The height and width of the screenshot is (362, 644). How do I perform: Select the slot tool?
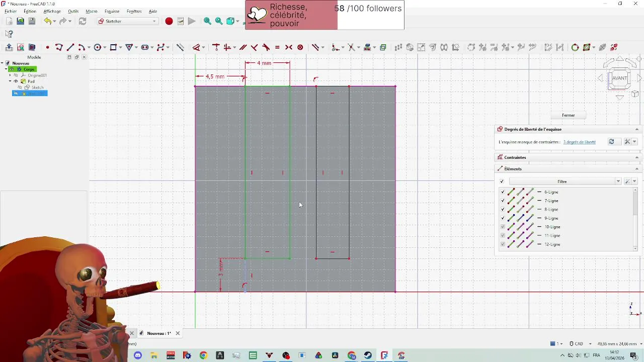[145, 47]
